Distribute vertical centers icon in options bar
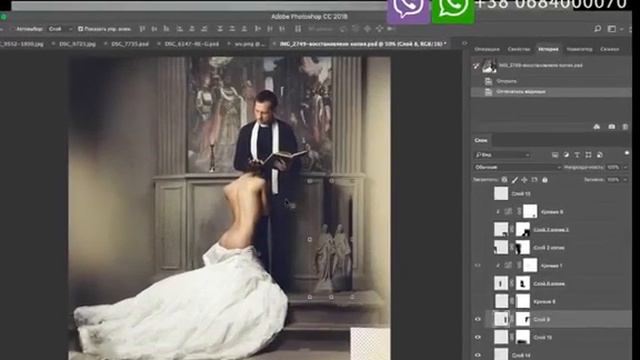Viewport: 640px width, 360px height. (232, 29)
